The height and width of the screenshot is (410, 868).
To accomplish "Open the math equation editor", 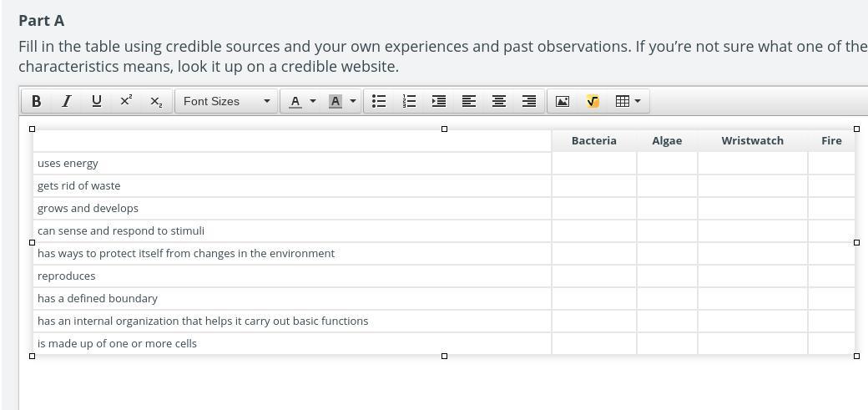I will click(x=593, y=101).
